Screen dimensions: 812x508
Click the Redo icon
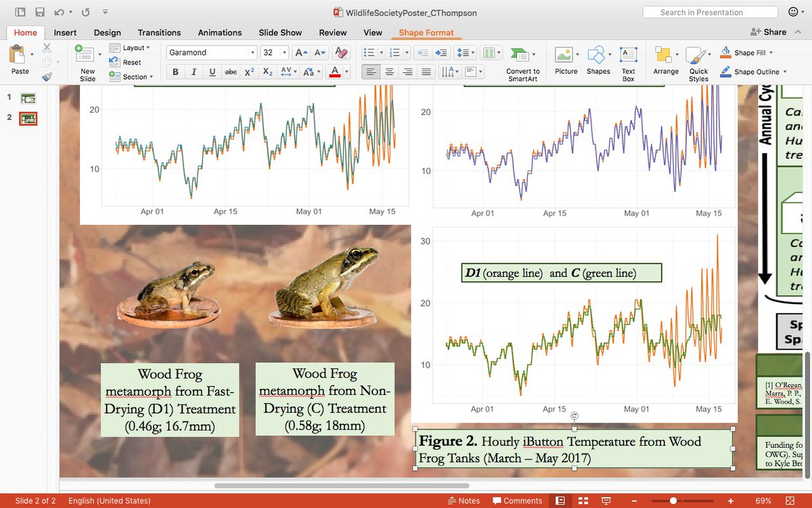(85, 12)
